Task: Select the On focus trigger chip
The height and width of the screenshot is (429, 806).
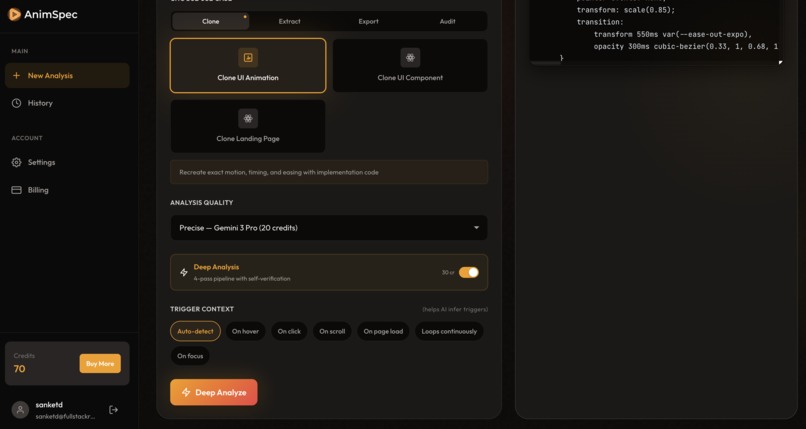Action: 190,356
